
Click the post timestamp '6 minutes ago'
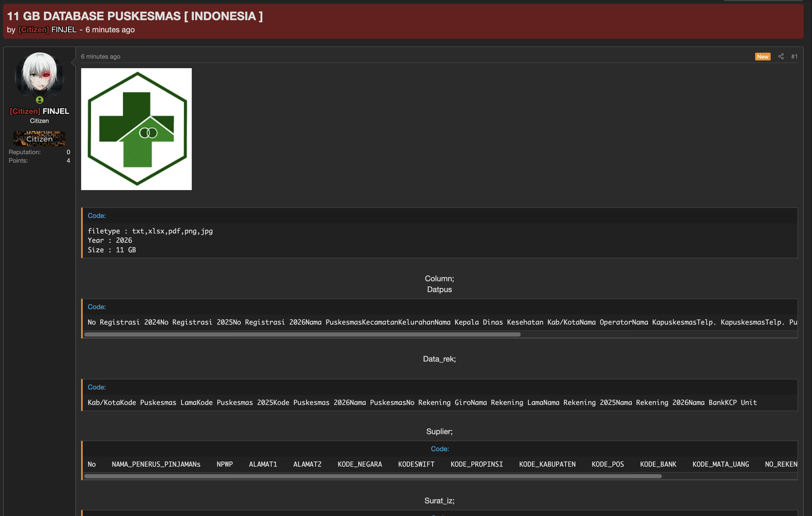click(101, 56)
